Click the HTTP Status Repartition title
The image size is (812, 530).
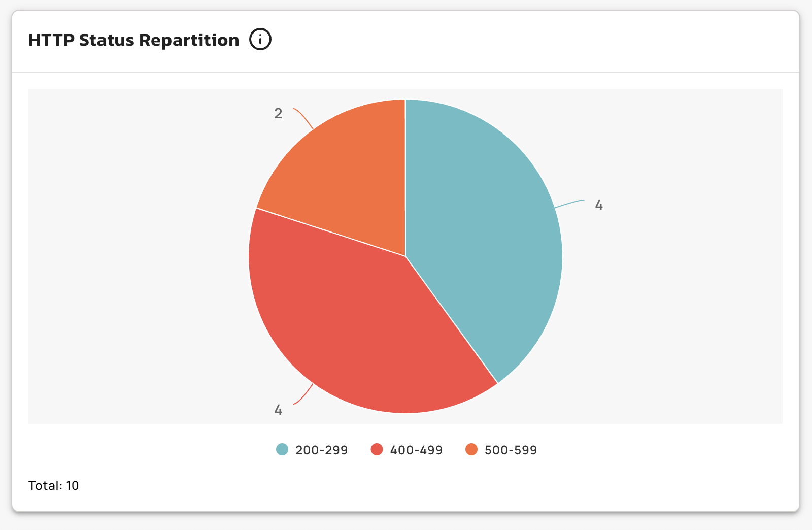(133, 40)
